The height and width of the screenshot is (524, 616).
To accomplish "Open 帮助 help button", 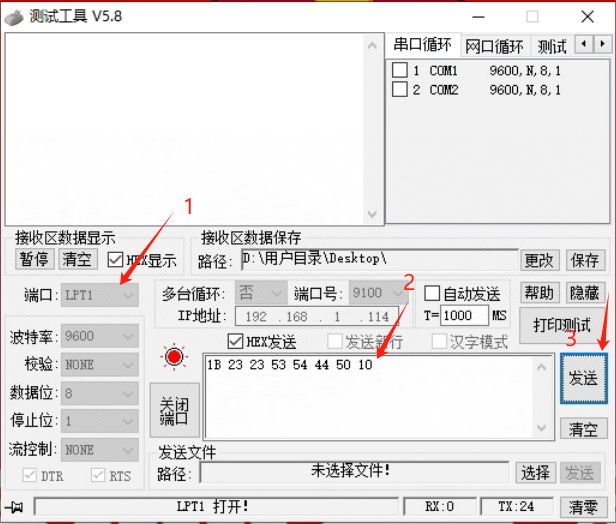I will click(540, 293).
